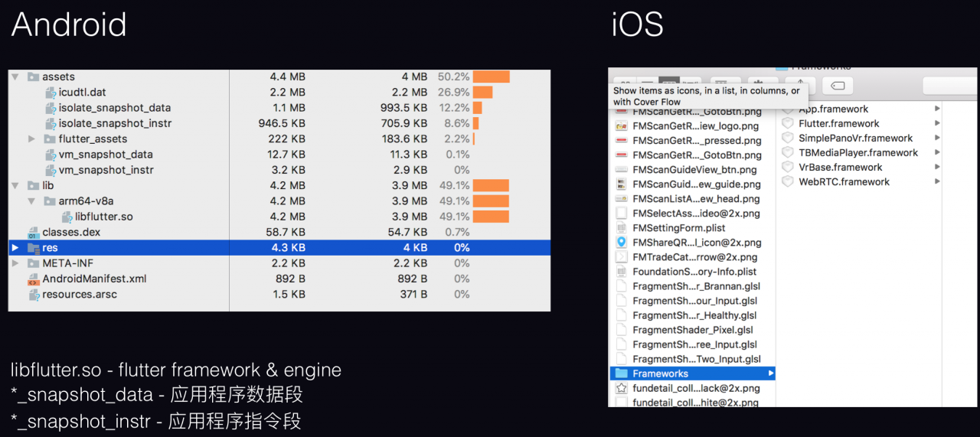Click the orange size bar for icudtl.dat
This screenshot has width=980, height=437.
pos(482,93)
